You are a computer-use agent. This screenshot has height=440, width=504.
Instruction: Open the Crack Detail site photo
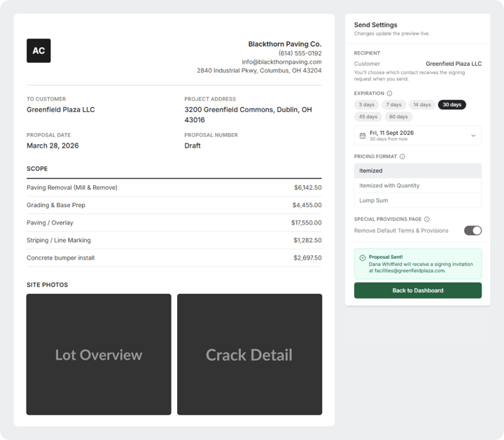coord(249,354)
